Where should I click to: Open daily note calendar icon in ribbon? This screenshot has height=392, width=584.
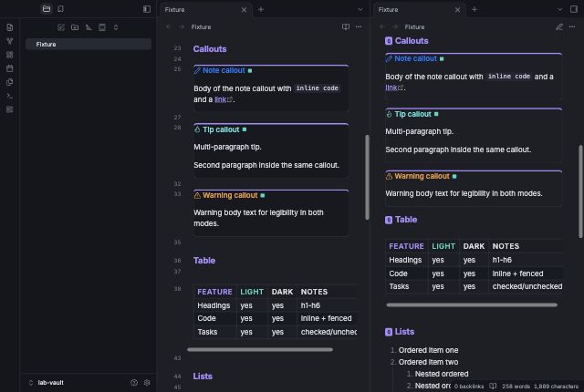coord(10,68)
